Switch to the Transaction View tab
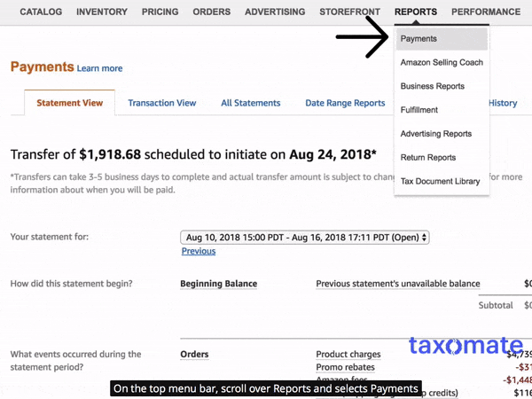The image size is (532, 399). coord(162,103)
